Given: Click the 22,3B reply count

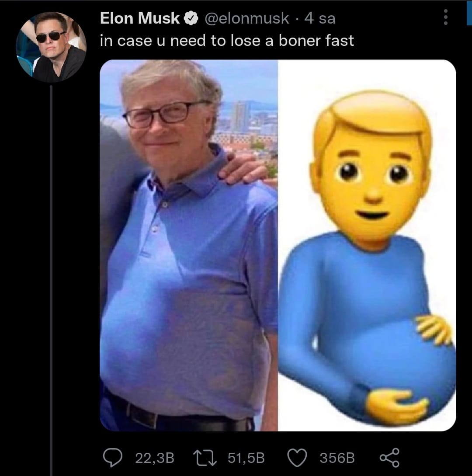Looking at the screenshot, I should pyautogui.click(x=155, y=458).
